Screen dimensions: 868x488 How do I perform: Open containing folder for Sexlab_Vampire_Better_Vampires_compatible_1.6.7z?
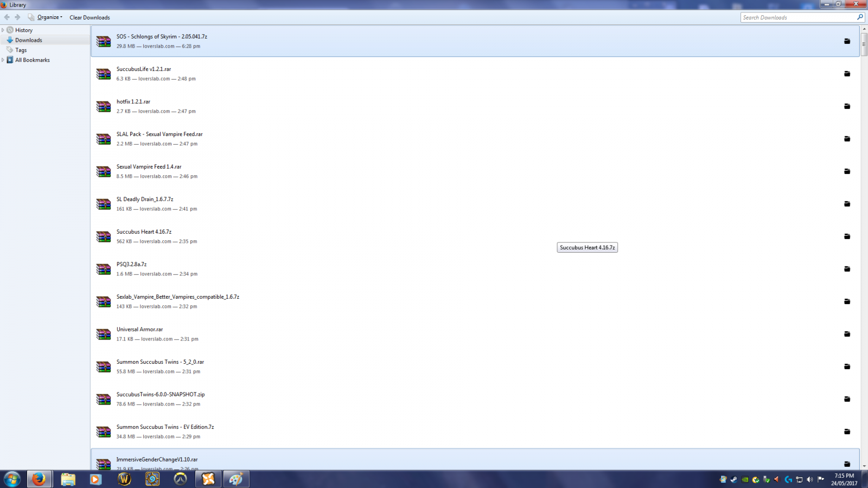coord(847,301)
